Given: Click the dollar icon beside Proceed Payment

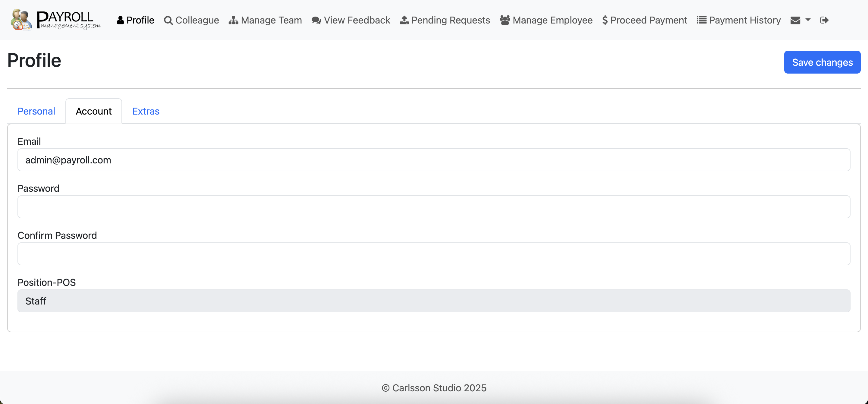Looking at the screenshot, I should coord(605,20).
